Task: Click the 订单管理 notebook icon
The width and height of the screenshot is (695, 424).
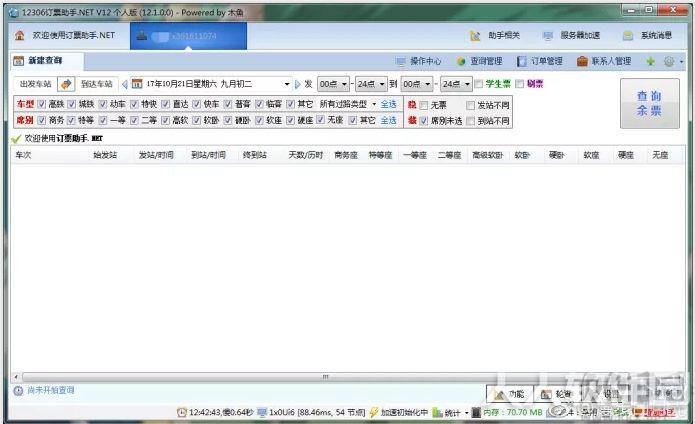Action: click(x=522, y=61)
